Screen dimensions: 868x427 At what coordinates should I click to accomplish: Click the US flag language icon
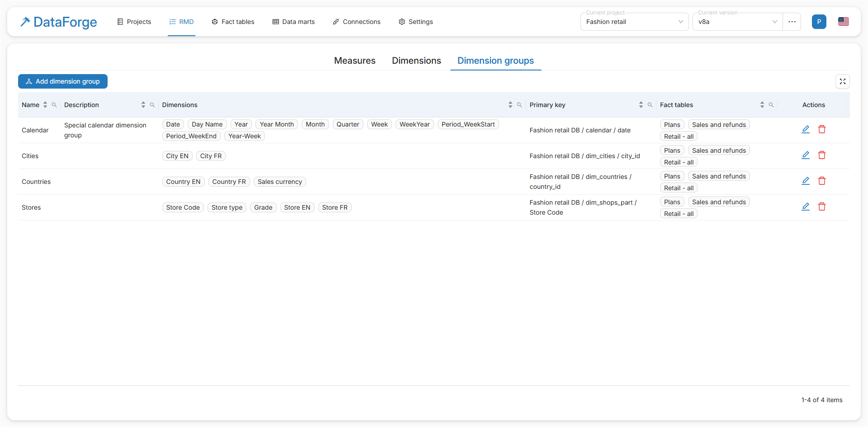click(843, 22)
